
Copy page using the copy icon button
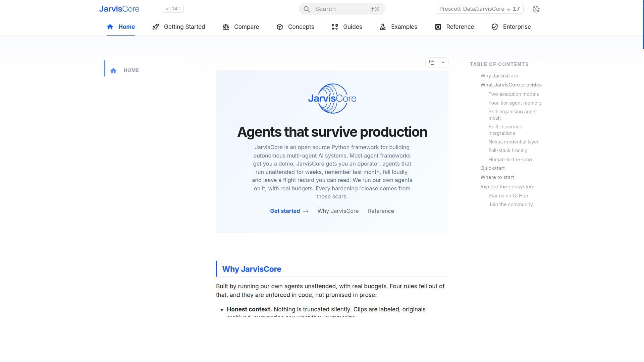tap(432, 62)
